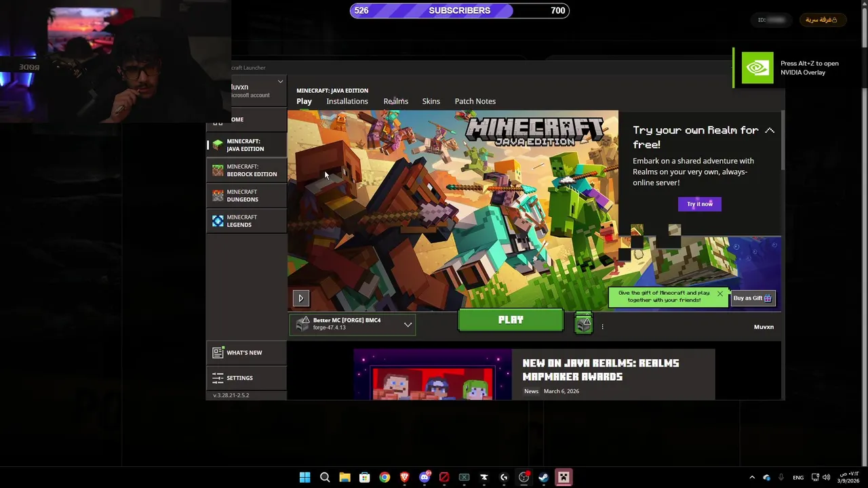Click the Realms Mapmaker Awards thumbnail

pos(433,374)
